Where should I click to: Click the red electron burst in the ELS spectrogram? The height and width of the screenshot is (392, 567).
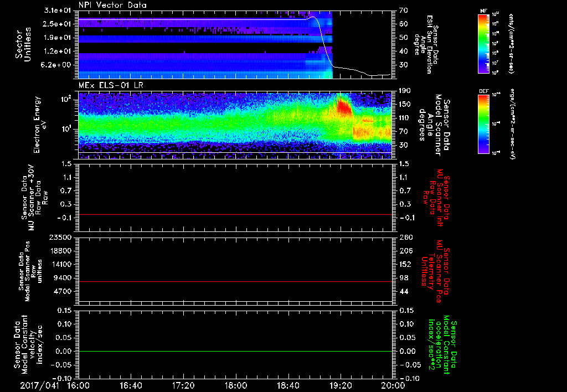click(343, 106)
